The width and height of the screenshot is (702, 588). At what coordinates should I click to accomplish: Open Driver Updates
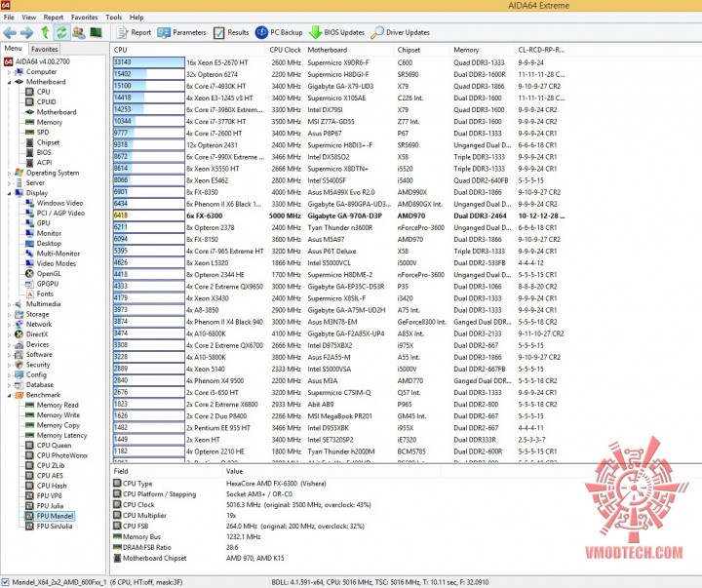tap(401, 33)
